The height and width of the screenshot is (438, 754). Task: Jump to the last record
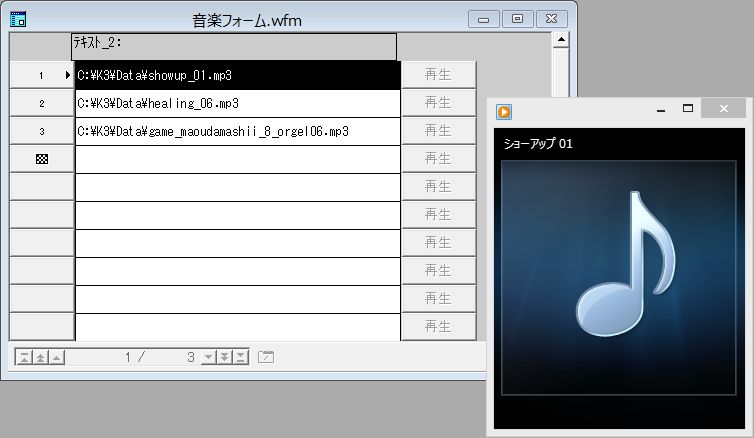pyautogui.click(x=242, y=357)
